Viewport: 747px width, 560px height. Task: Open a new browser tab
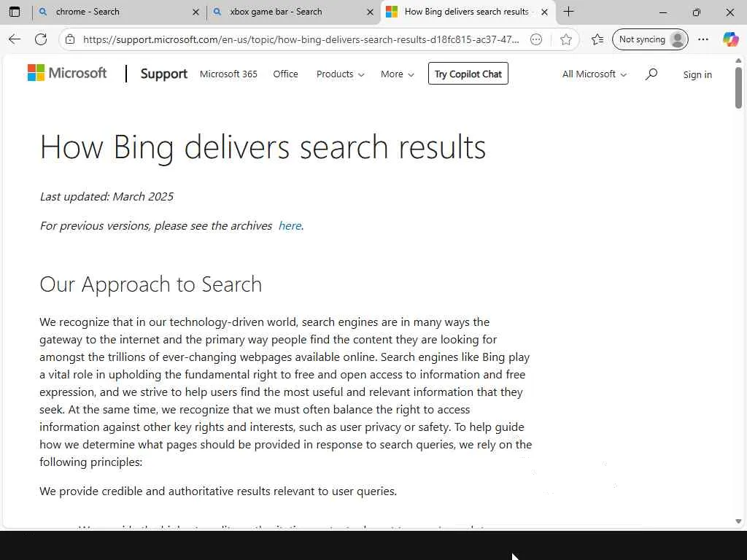tap(569, 12)
